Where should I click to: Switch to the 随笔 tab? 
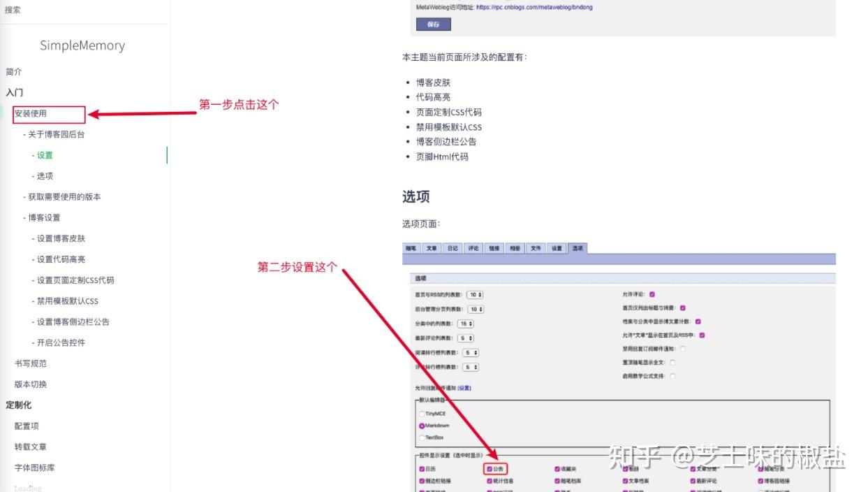(x=411, y=247)
